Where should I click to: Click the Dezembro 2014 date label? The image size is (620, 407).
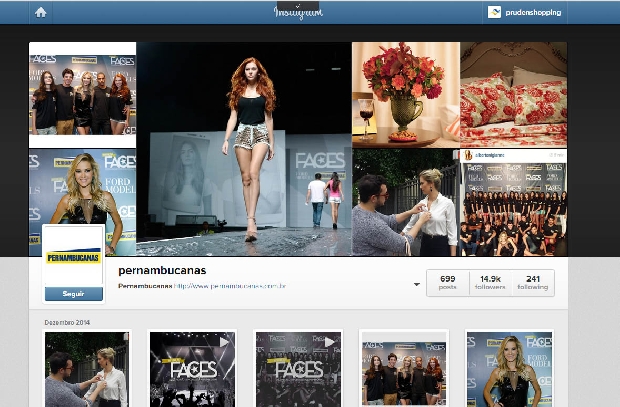67,323
